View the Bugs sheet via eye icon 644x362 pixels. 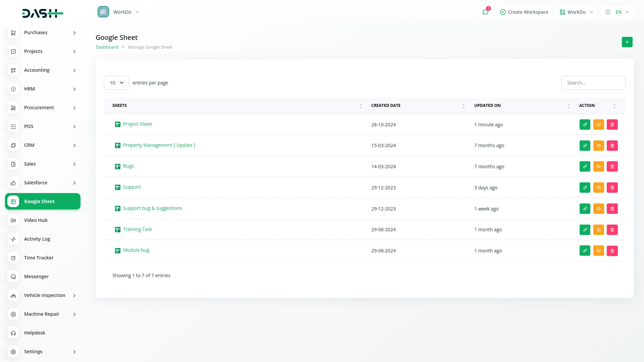pyautogui.click(x=599, y=167)
